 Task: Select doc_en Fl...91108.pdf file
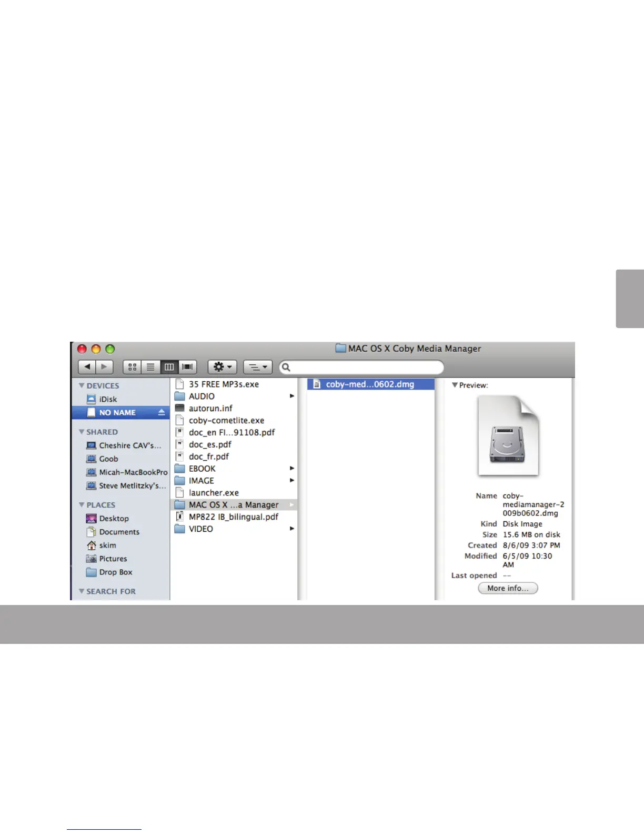pos(235,432)
